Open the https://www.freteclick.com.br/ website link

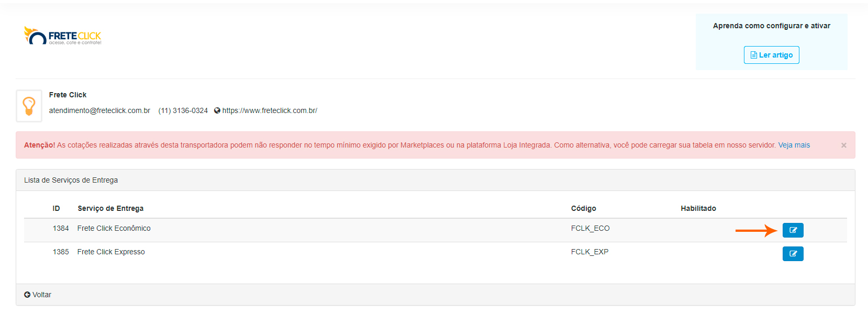click(270, 110)
